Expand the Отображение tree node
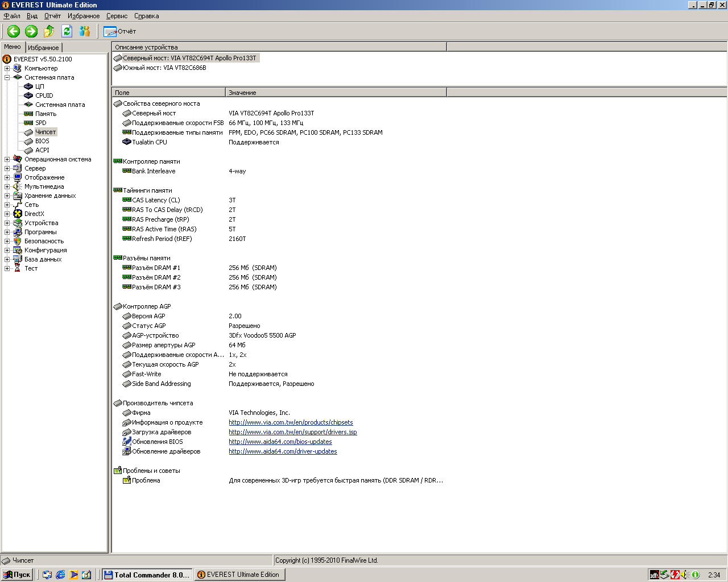The width and height of the screenshot is (728, 582). click(x=7, y=177)
